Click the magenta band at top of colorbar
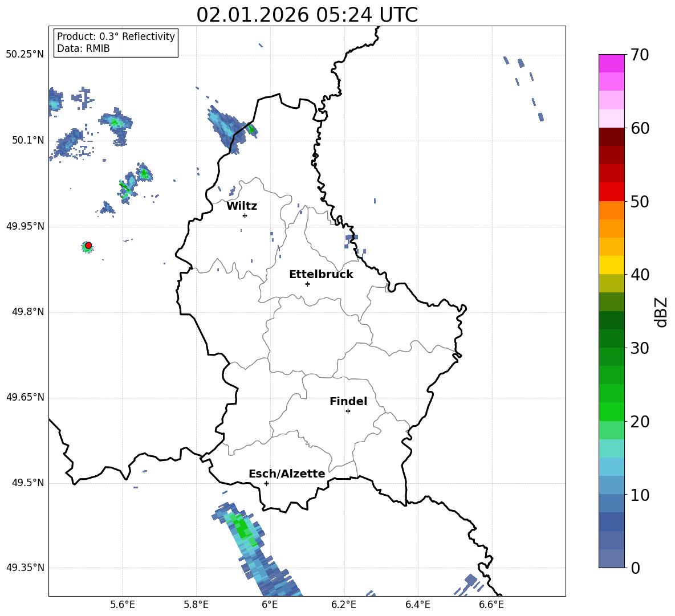This screenshot has width=675, height=616. coord(611,63)
